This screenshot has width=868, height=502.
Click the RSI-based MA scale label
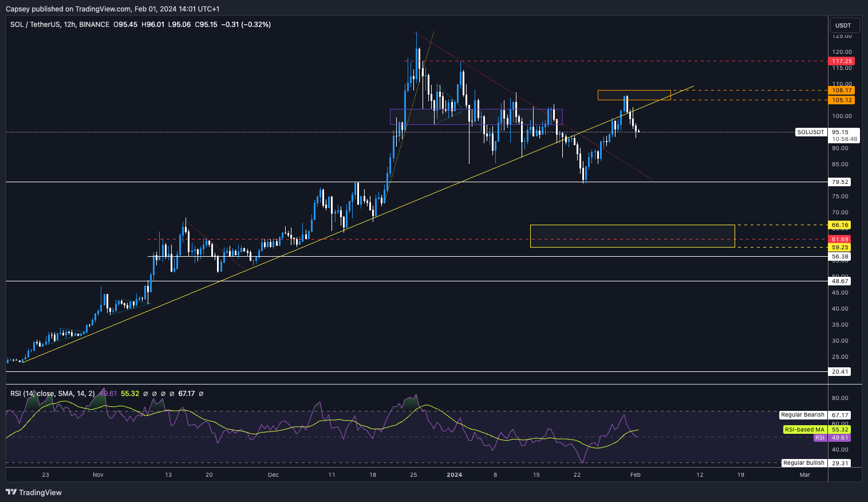coord(804,429)
